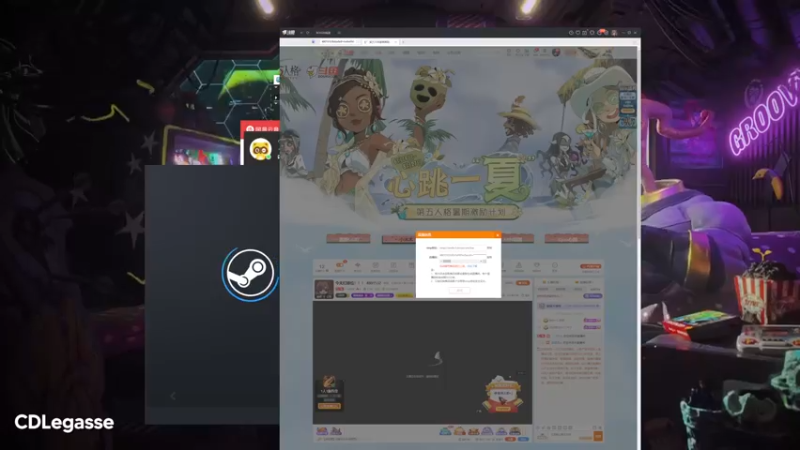Click the back arrow in Steam window
The image size is (800, 450).
(x=172, y=396)
